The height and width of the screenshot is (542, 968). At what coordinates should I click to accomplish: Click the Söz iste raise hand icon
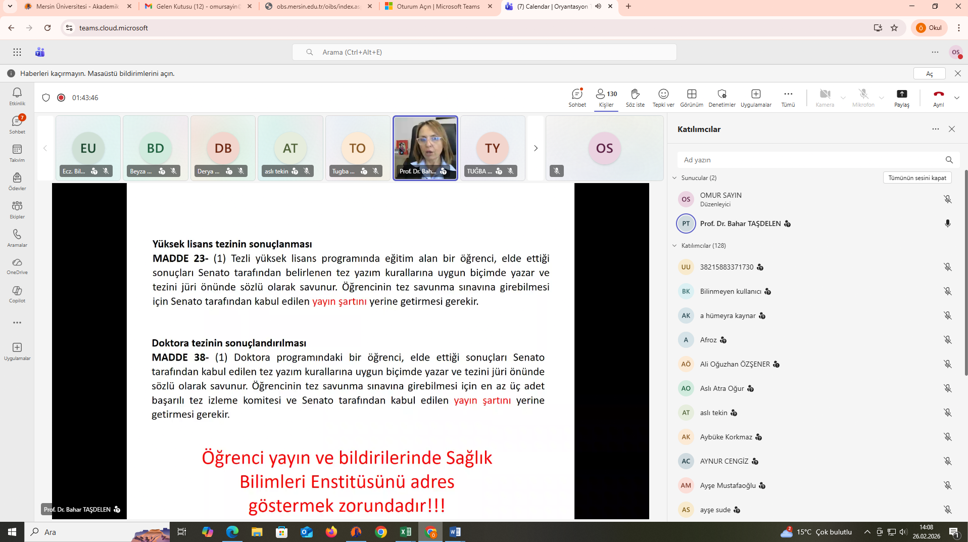click(x=635, y=97)
